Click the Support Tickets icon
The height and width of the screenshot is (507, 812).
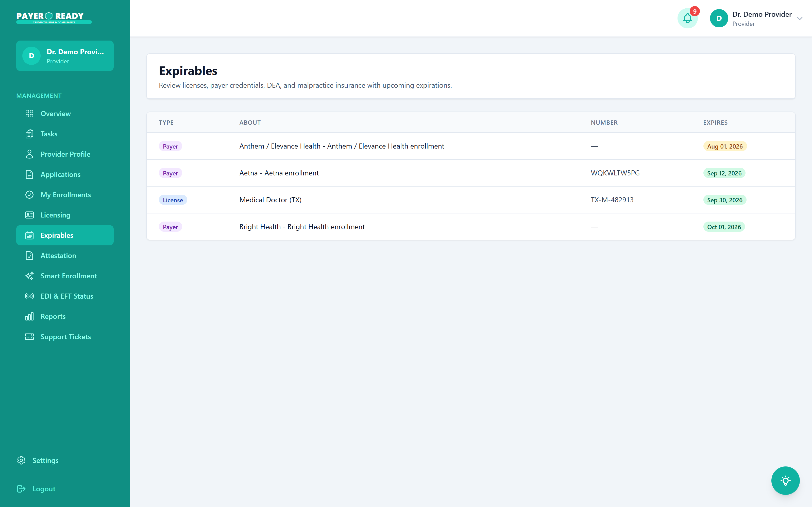29,337
